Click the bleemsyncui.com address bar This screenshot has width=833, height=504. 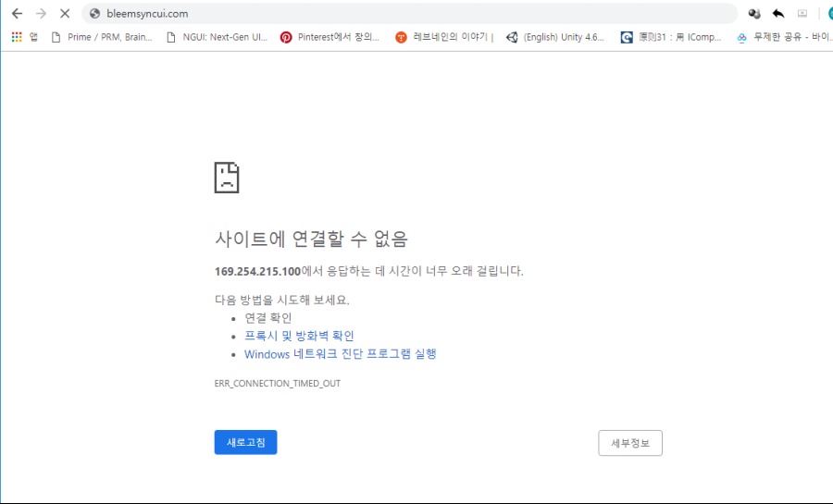click(409, 14)
